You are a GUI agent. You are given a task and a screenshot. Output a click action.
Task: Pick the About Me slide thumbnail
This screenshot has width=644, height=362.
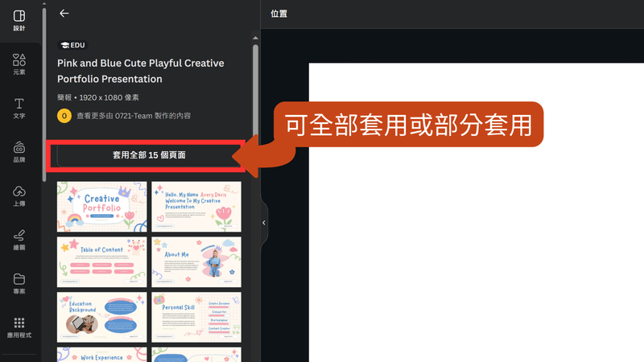pos(196,261)
